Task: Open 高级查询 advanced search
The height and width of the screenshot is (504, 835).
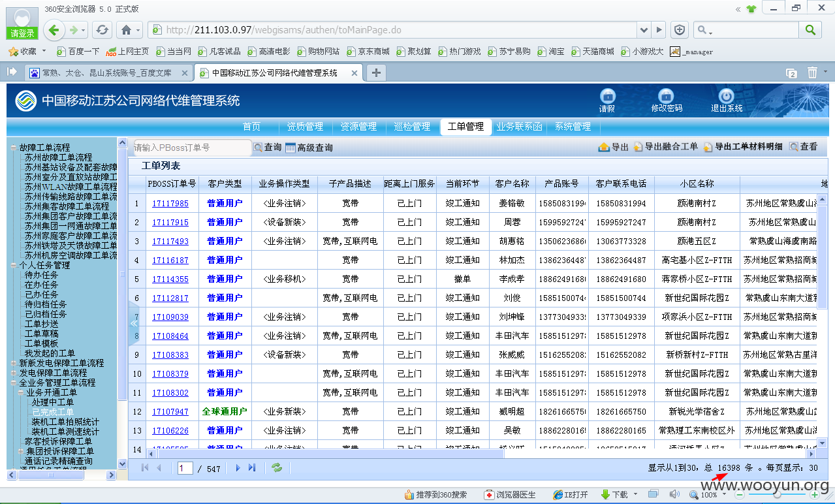Action: click(x=309, y=148)
